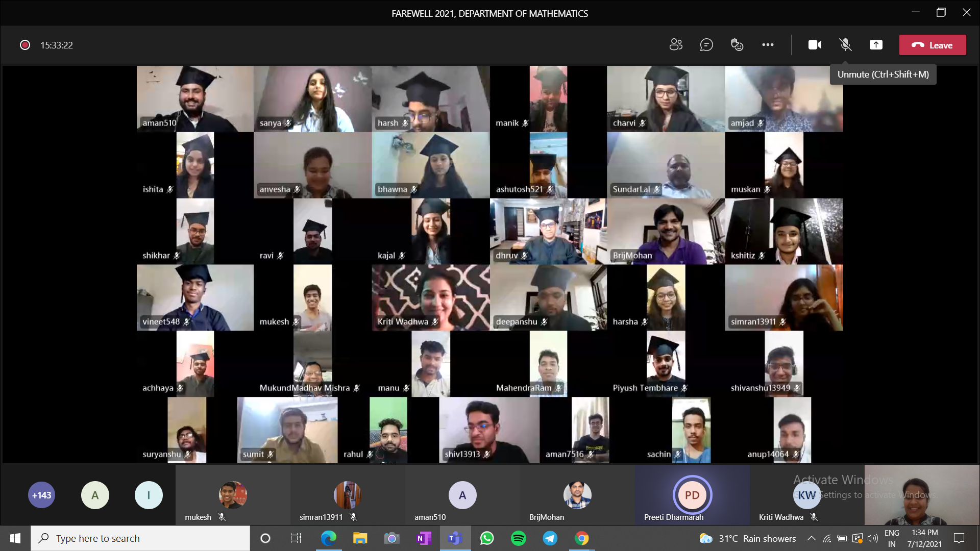
Task: Click the recording indicator icon
Action: pyautogui.click(x=24, y=45)
